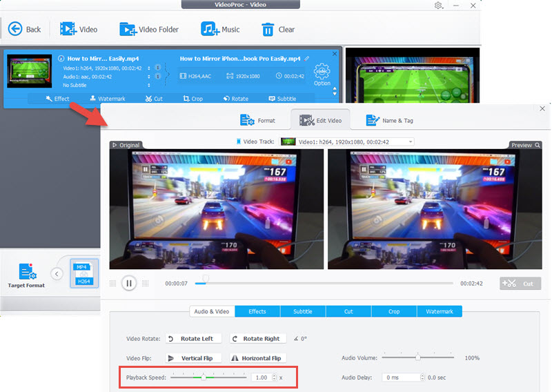This screenshot has height=392, width=552.
Task: Click the scissors Cut button
Action: click(520, 284)
